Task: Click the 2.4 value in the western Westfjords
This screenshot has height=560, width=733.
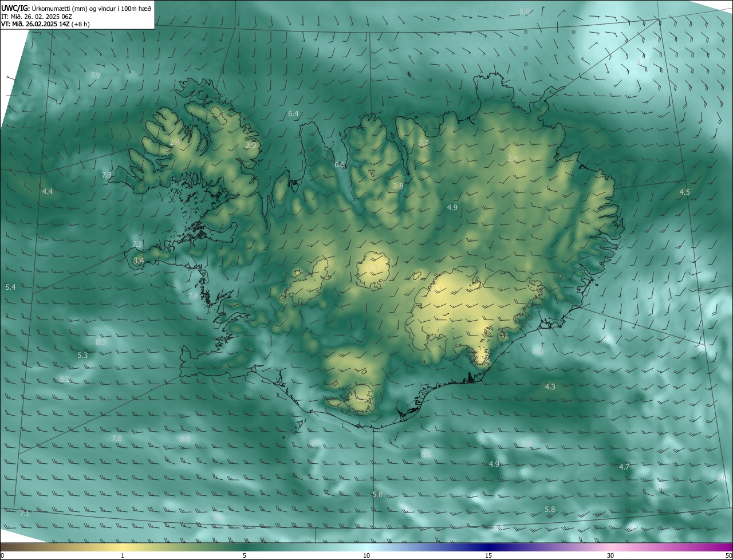Action: (x=175, y=141)
